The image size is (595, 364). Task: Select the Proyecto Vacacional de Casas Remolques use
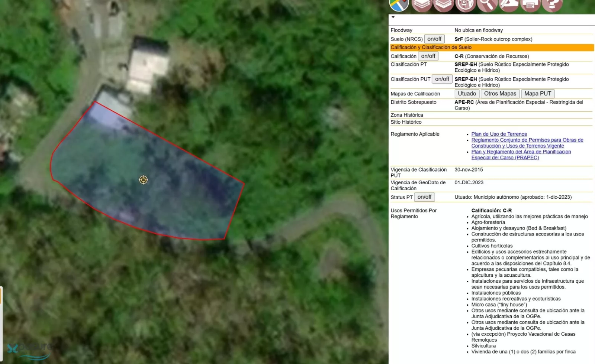pyautogui.click(x=523, y=337)
